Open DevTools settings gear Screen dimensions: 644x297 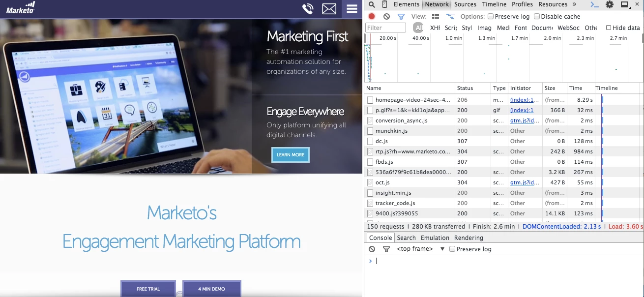tap(610, 4)
